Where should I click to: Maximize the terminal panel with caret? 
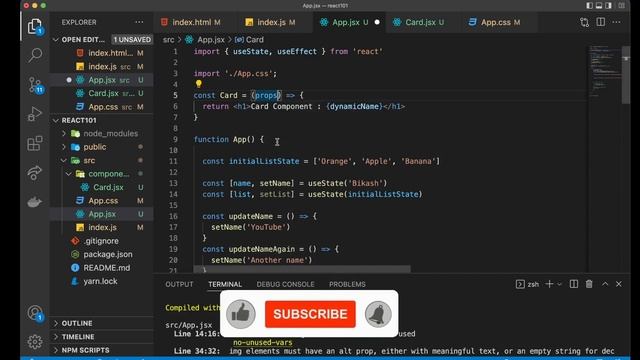point(605,284)
